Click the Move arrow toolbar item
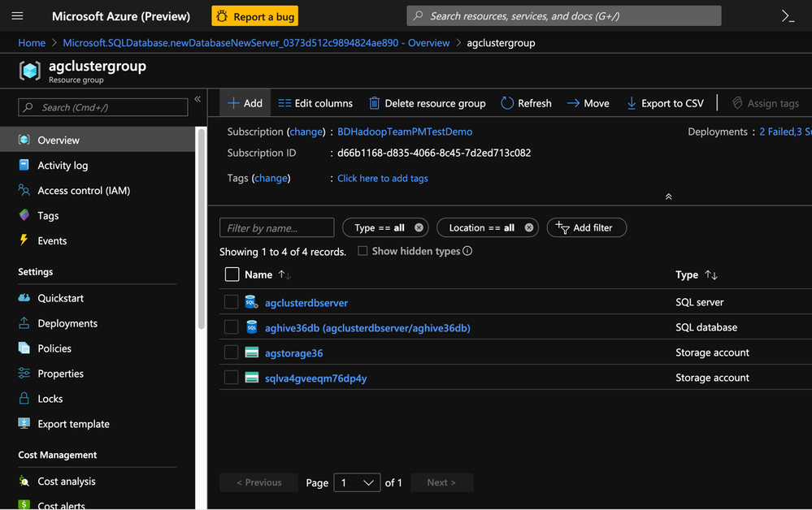The height and width of the screenshot is (510, 812). tap(573, 103)
